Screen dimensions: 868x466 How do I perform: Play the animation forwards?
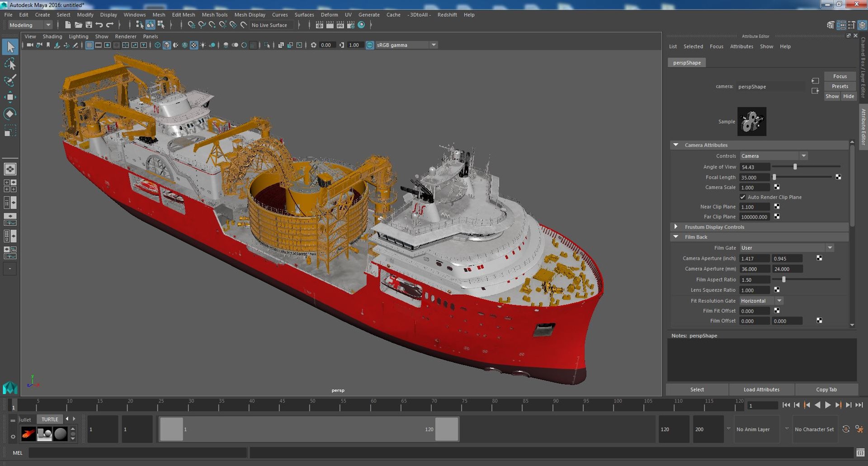point(828,405)
